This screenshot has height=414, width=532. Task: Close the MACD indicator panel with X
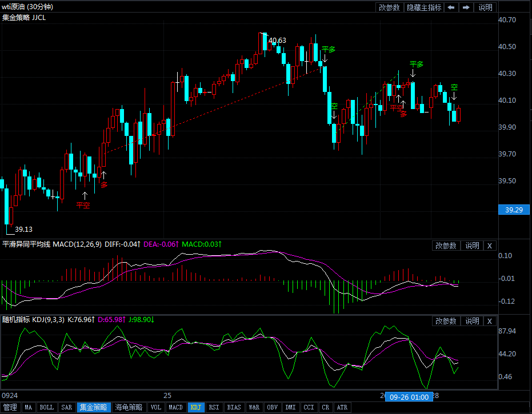click(x=490, y=246)
